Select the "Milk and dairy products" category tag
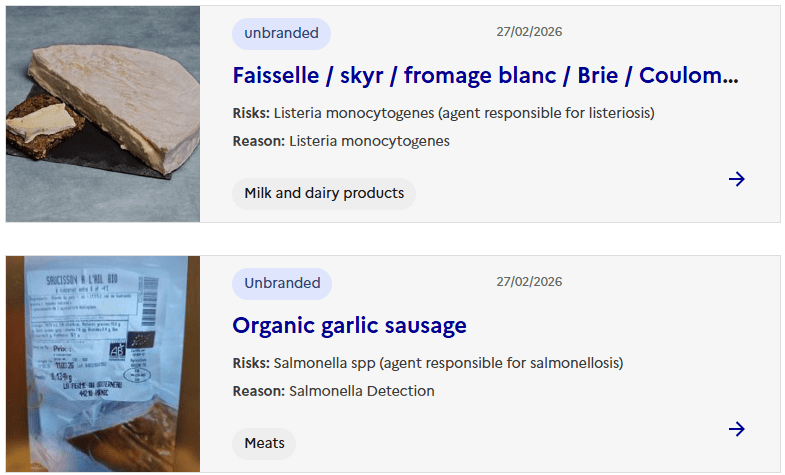 point(324,193)
